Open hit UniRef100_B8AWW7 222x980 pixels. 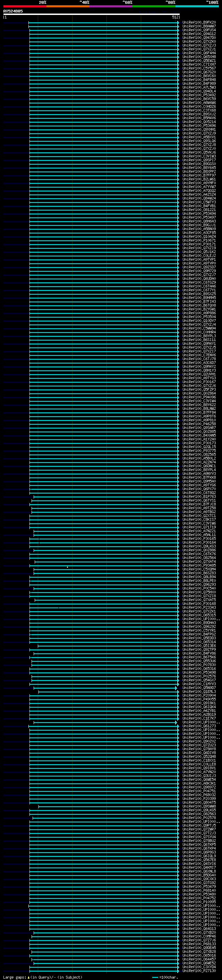pyautogui.click(x=199, y=26)
